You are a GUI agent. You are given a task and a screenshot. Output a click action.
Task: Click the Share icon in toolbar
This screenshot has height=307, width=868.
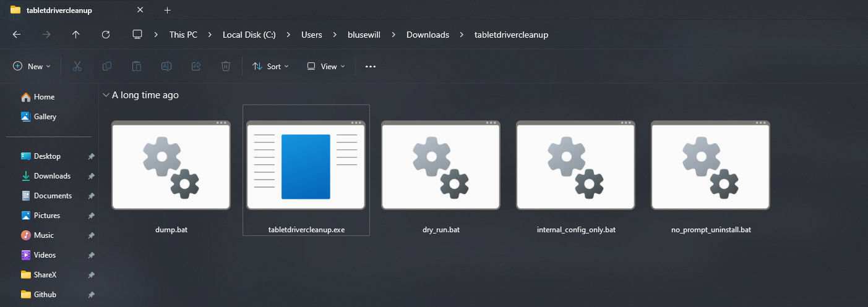click(196, 66)
